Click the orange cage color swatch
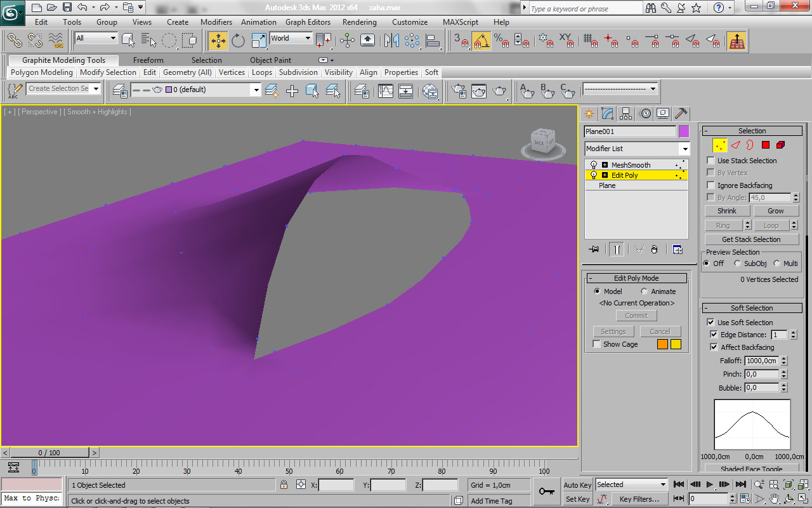The height and width of the screenshot is (508, 812). coord(662,344)
